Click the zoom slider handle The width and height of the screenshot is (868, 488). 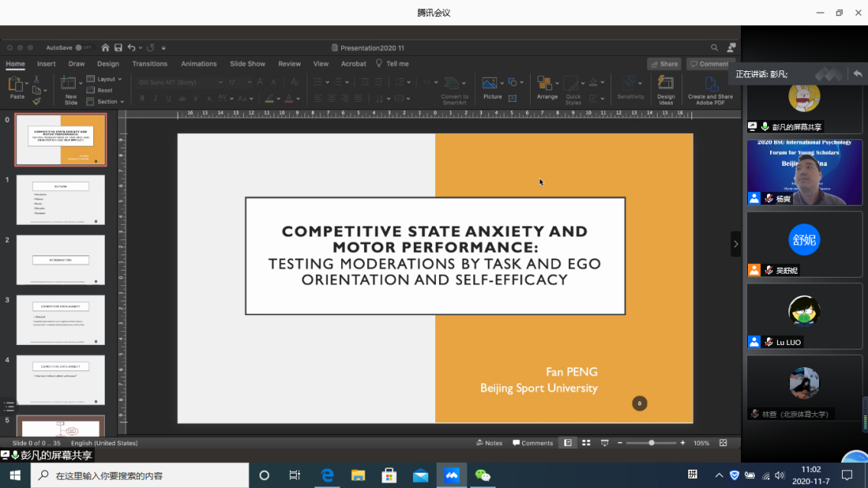652,443
